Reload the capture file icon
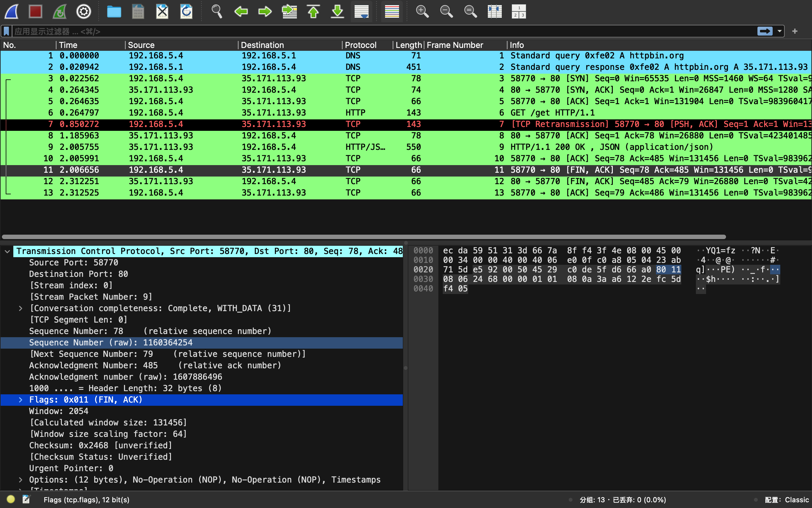Viewport: 812px width, 508px height. (187, 11)
